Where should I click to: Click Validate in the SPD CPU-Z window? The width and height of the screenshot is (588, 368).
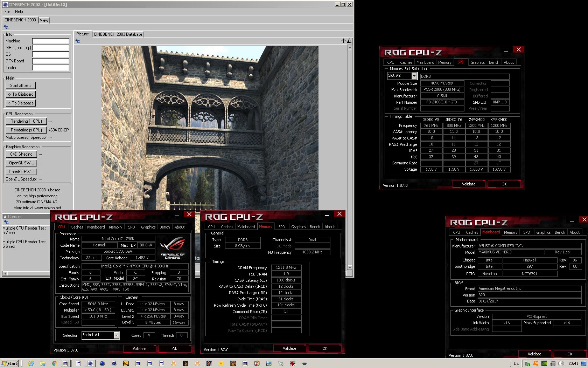(x=468, y=184)
